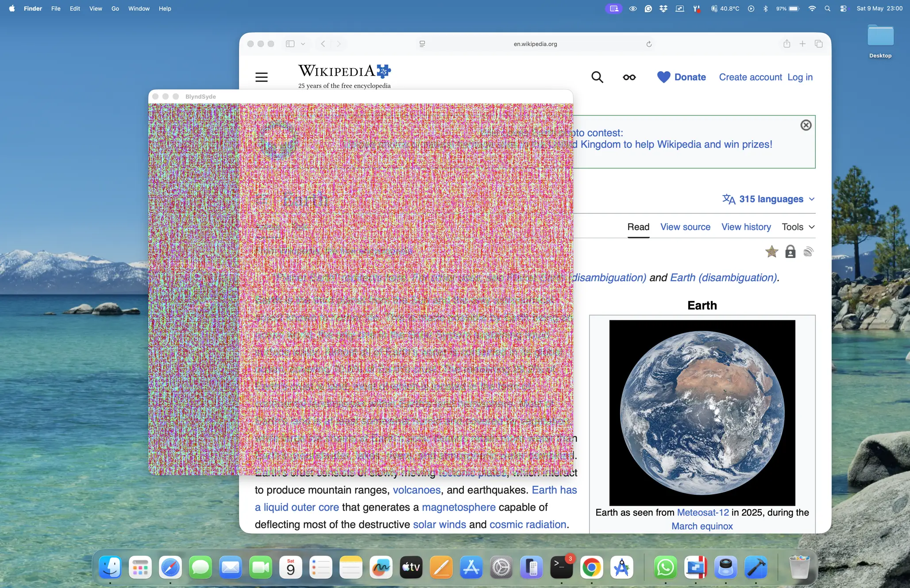The height and width of the screenshot is (588, 910).
Task: Click the Grammarly menu bar icon
Action: point(648,8)
